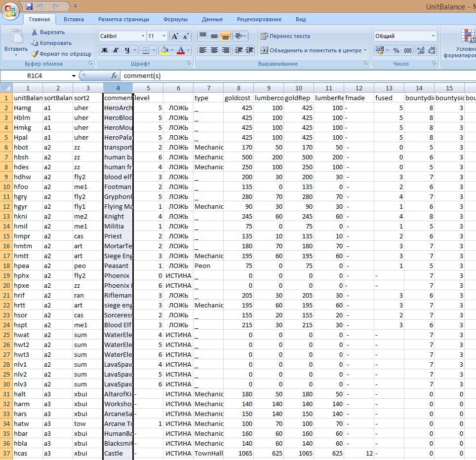The width and height of the screenshot is (476, 460).
Task: Click the Cut (Вырезать) scissors button
Action: pos(48,32)
